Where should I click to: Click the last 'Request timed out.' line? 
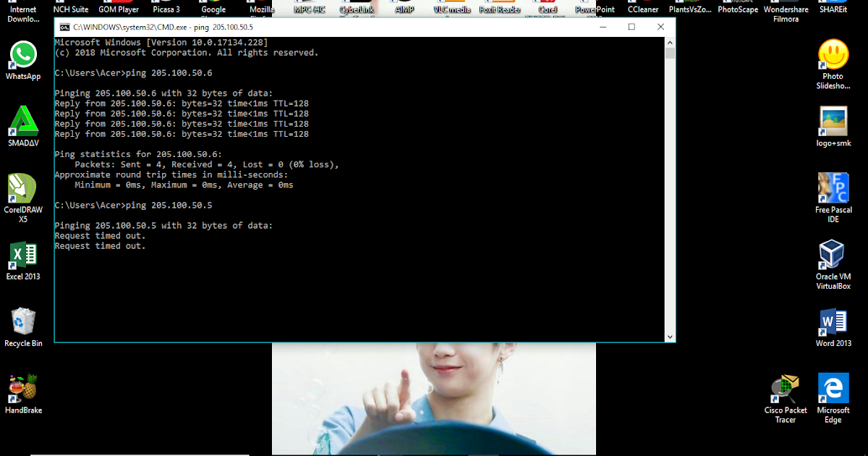coord(100,246)
